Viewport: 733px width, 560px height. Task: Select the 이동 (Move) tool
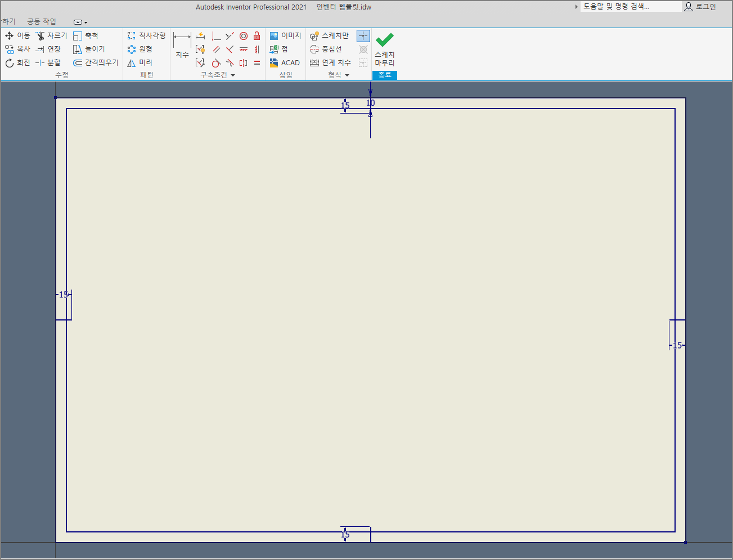click(17, 35)
